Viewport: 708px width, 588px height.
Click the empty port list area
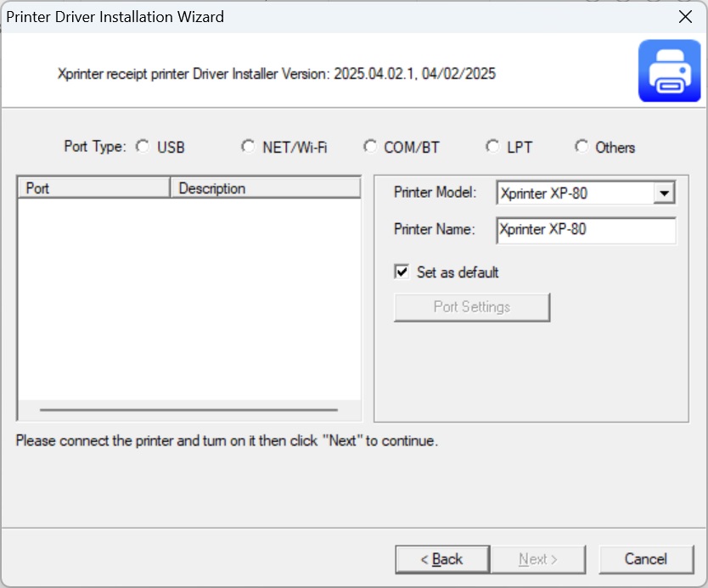pos(188,297)
